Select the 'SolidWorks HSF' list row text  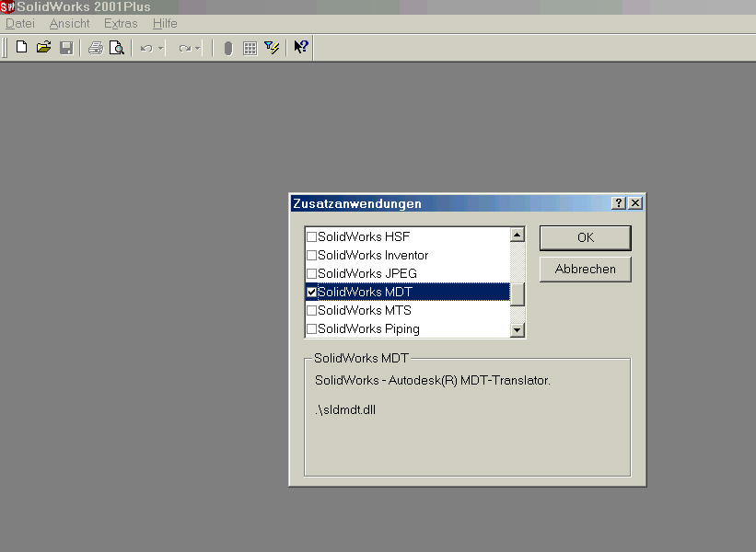[x=364, y=236]
